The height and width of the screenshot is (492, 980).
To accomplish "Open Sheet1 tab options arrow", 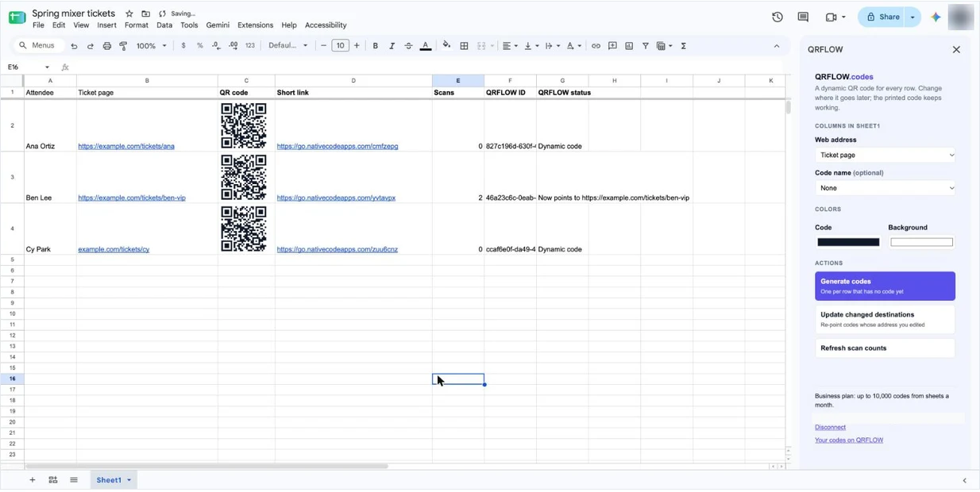I will click(129, 480).
